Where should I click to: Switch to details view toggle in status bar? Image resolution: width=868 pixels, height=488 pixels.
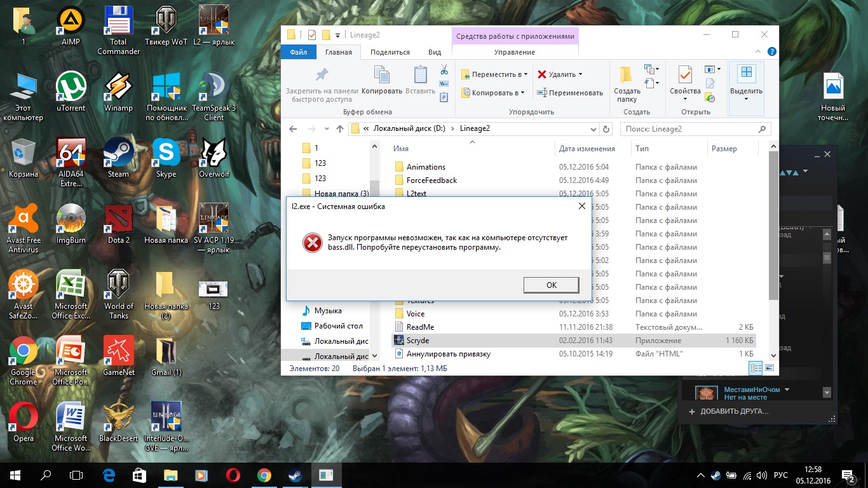(x=756, y=368)
